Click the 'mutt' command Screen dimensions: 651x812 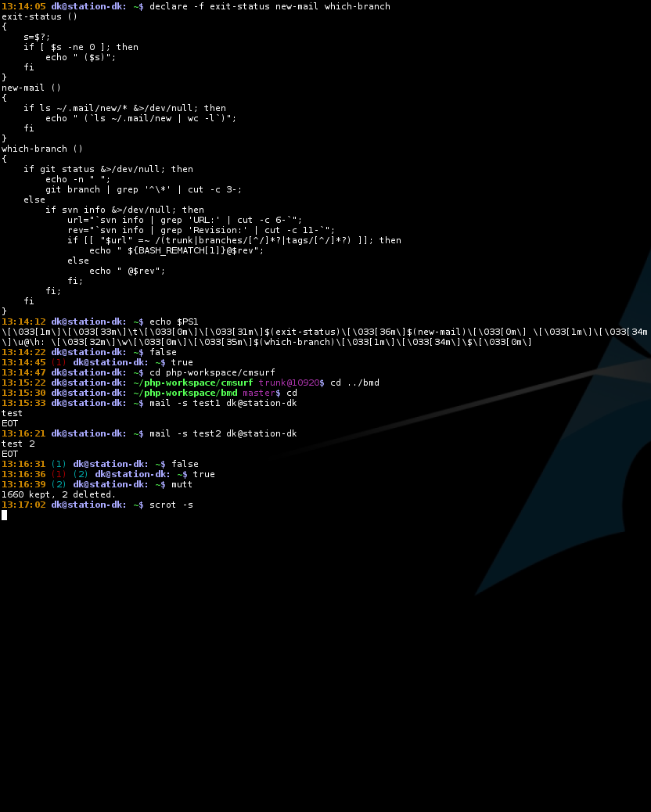point(182,484)
